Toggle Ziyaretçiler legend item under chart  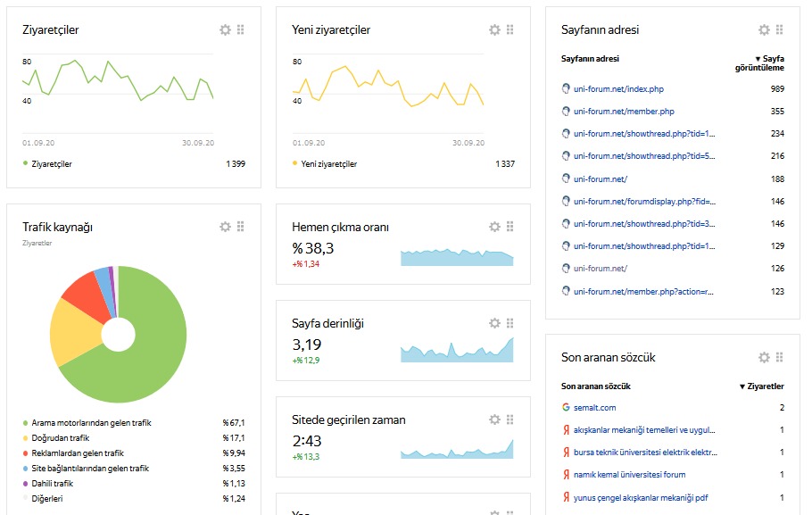click(52, 164)
